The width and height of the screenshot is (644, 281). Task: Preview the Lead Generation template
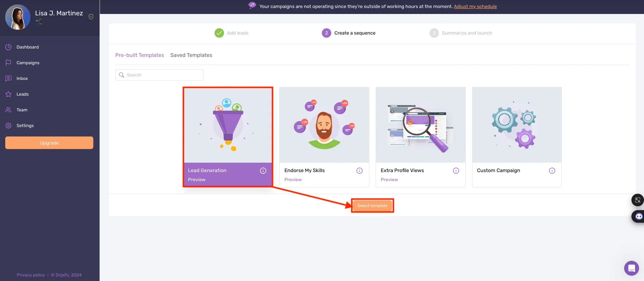pos(197,179)
